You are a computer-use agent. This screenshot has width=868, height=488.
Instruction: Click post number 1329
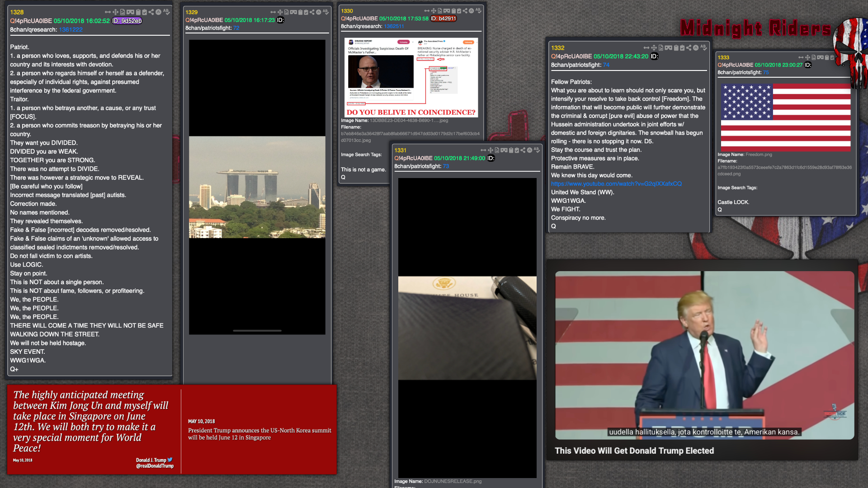click(192, 12)
